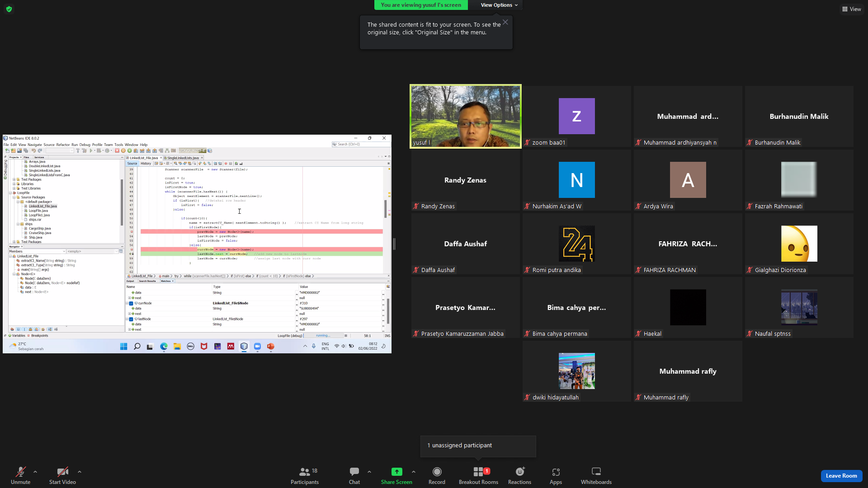Open the Participants panel
Screen dimensions: 868x488
pos(305,476)
